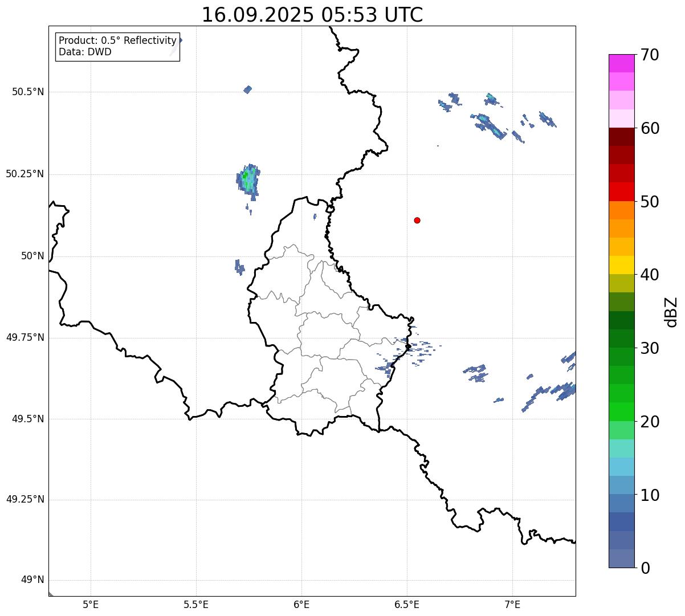Click the "Product: 0.5° Reflectivity" legend line
The height and width of the screenshot is (616, 685).
(117, 41)
